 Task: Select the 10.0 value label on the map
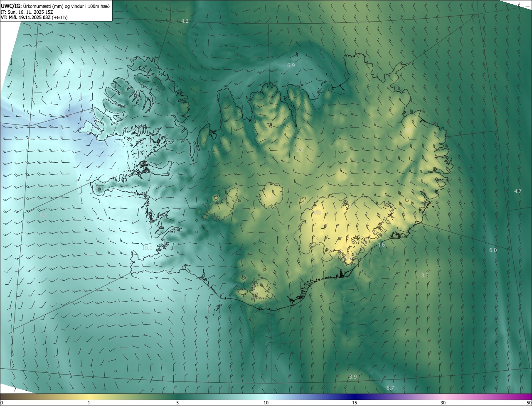[x=147, y=248]
